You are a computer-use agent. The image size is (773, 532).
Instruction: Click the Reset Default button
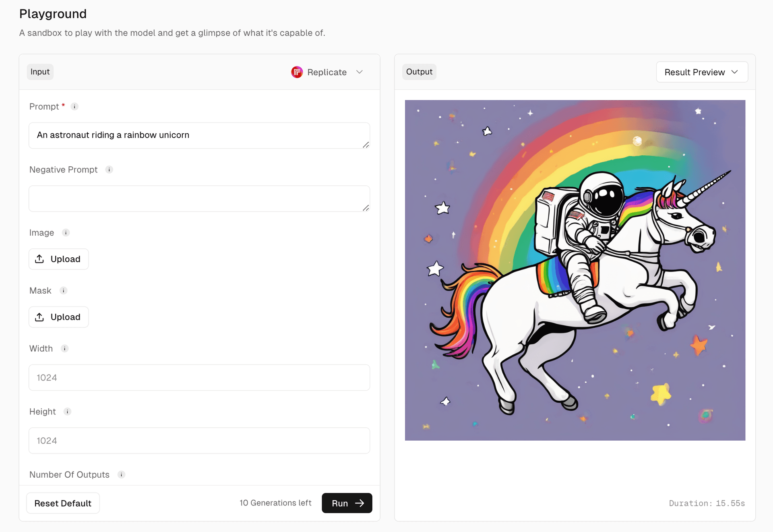tap(63, 503)
